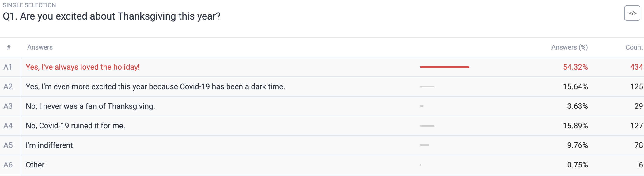Click the 'Answers' column header
644x176 pixels.
[40, 47]
